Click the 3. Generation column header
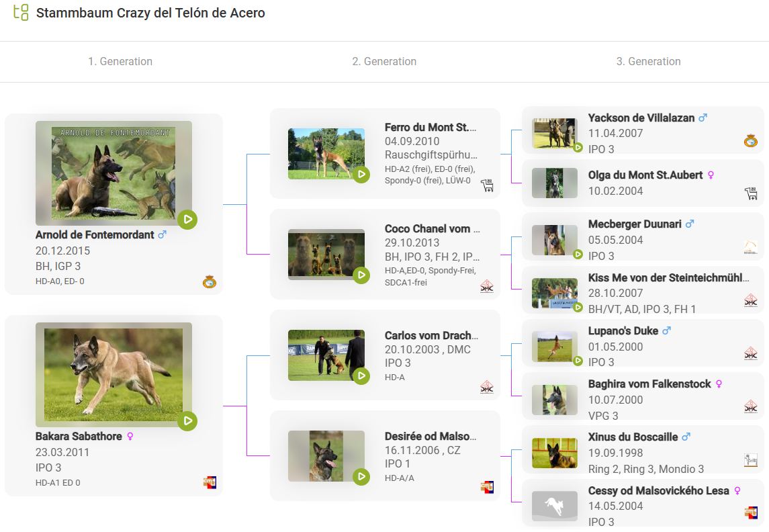The image size is (769, 532). point(648,62)
